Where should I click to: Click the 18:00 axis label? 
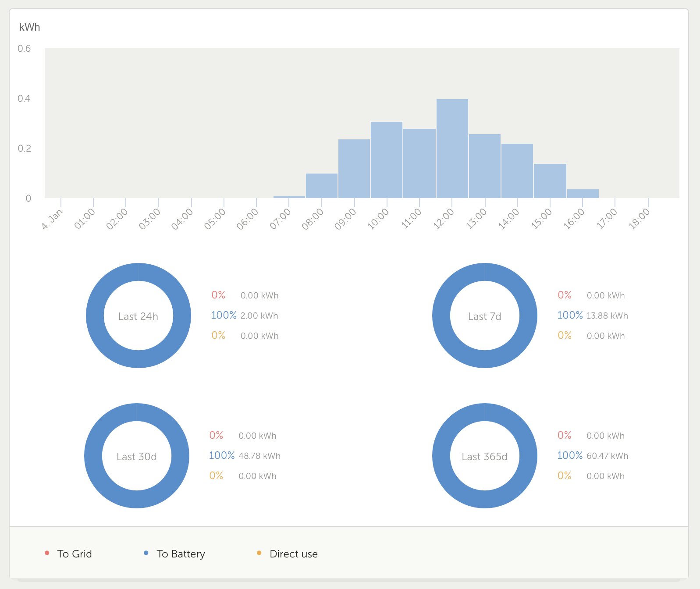click(640, 219)
